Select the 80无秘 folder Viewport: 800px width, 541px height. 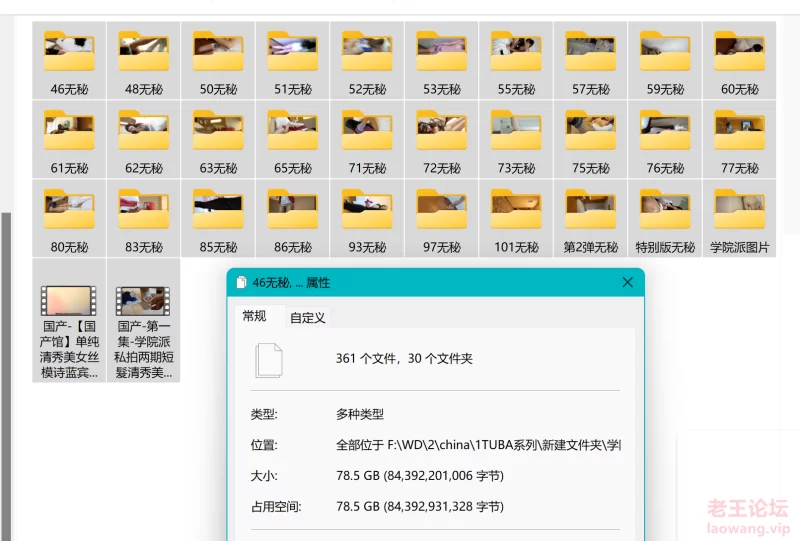[x=69, y=218]
